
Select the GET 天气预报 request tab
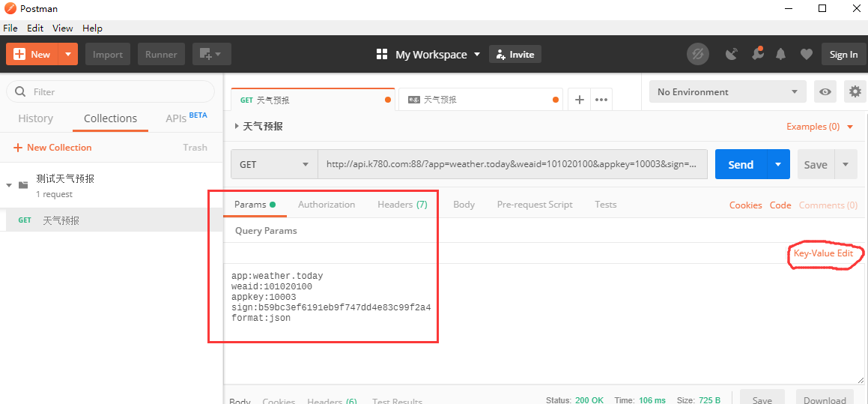pos(313,100)
